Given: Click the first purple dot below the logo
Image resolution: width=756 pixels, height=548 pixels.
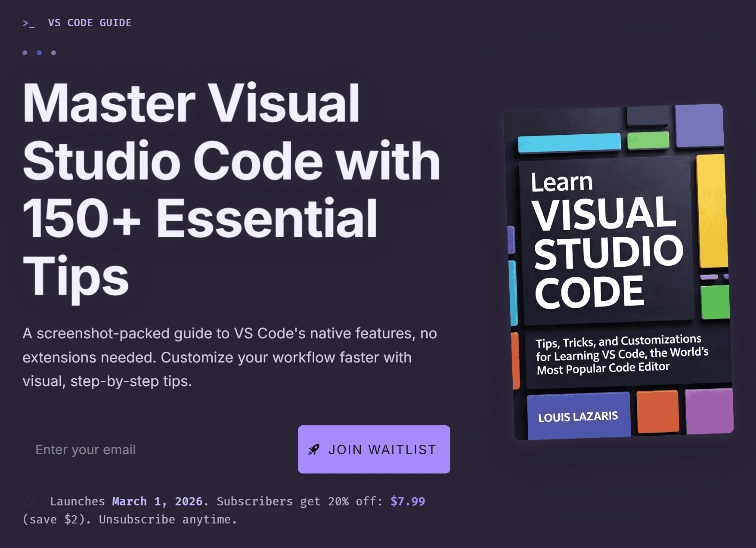Looking at the screenshot, I should click(25, 53).
